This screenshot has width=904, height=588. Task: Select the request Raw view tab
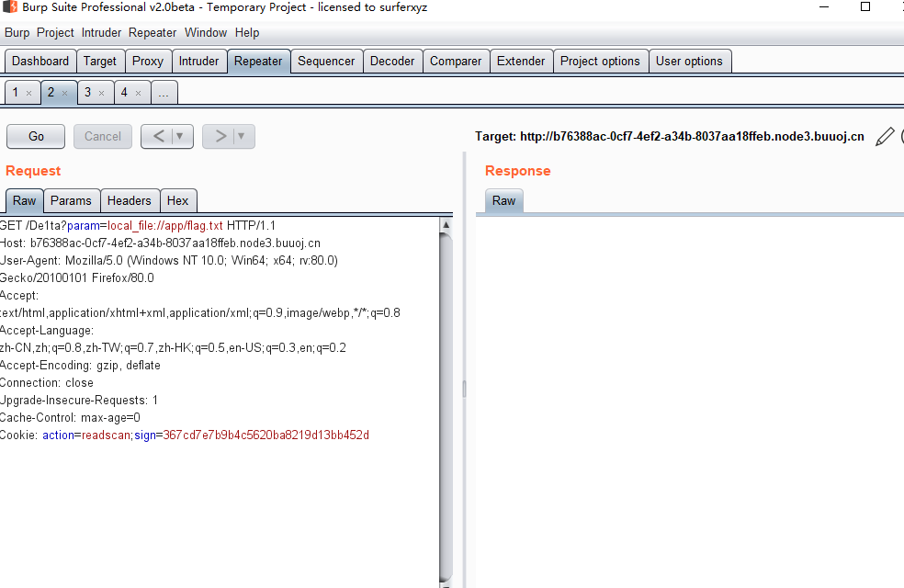click(24, 200)
